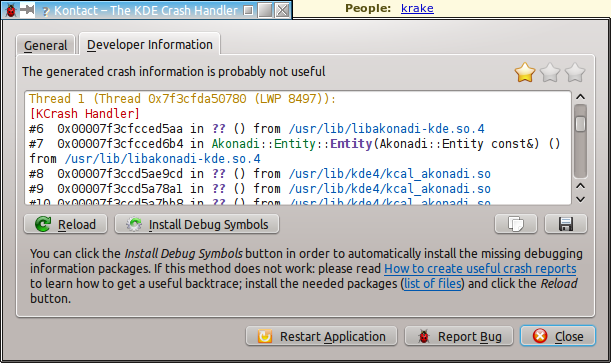Screen dimensions: 611x363
Task: Open the 'list of files' link
Action: (x=433, y=283)
